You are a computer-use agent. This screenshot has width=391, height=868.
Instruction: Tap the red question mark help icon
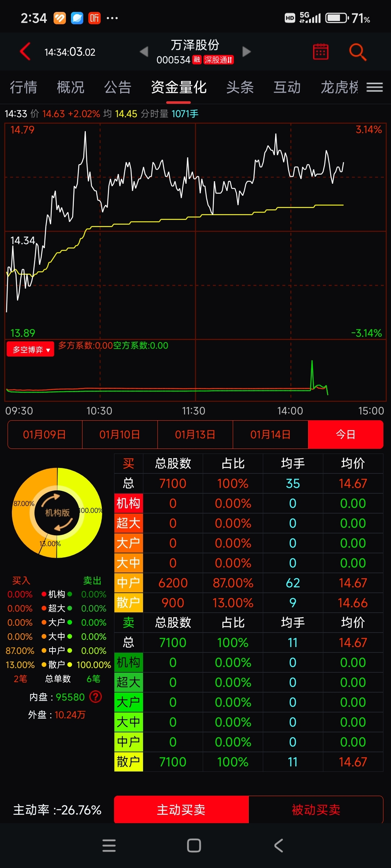click(96, 697)
